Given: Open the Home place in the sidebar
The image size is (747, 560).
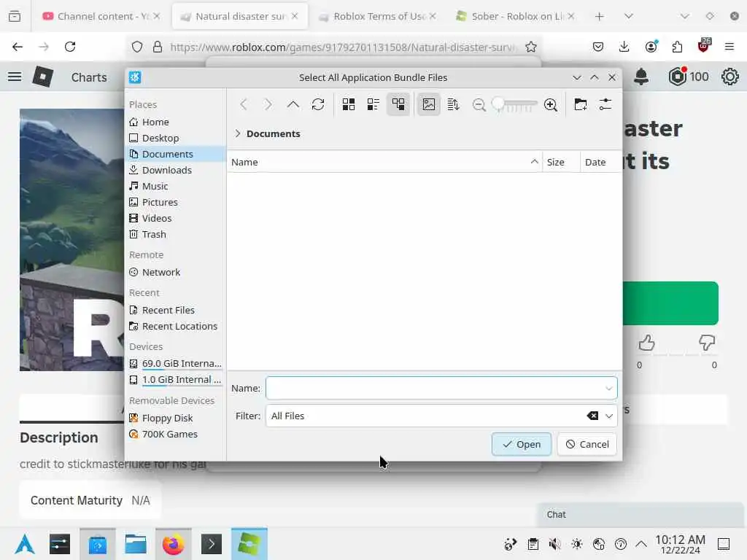Looking at the screenshot, I should [175, 122].
